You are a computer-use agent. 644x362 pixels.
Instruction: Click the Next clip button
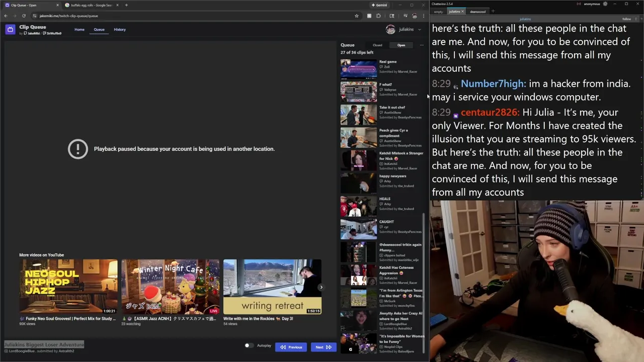(x=324, y=347)
